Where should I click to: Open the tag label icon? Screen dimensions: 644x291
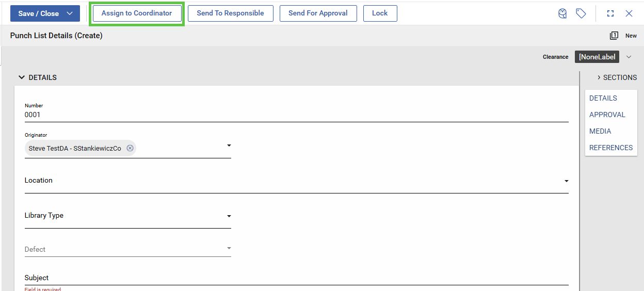(581, 14)
